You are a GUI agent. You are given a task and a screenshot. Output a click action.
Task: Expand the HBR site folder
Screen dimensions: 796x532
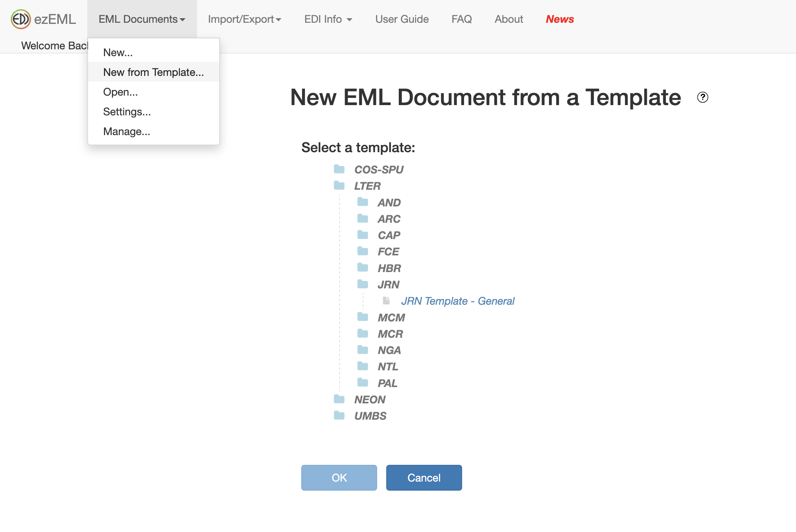389,268
